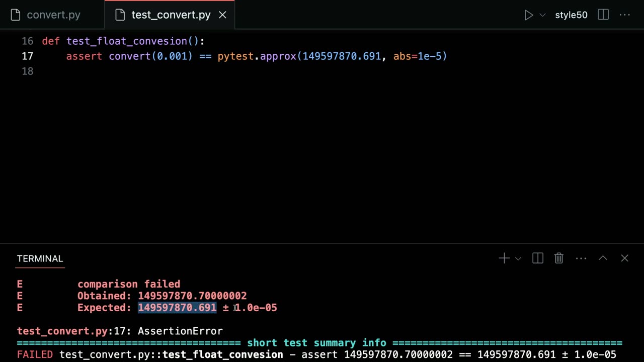The width and height of the screenshot is (644, 362).
Task: Click the ± 1.0e-05 tolerance text
Action: pyautogui.click(x=250, y=308)
